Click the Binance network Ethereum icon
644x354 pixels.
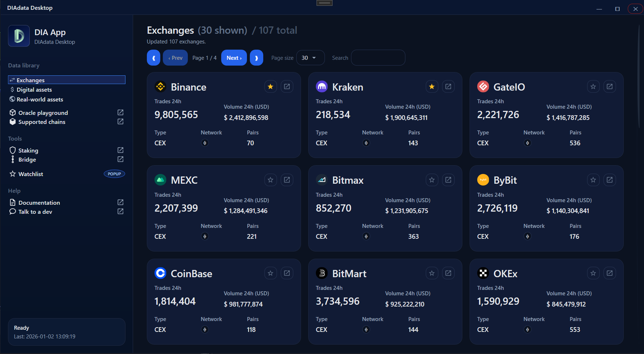point(205,143)
